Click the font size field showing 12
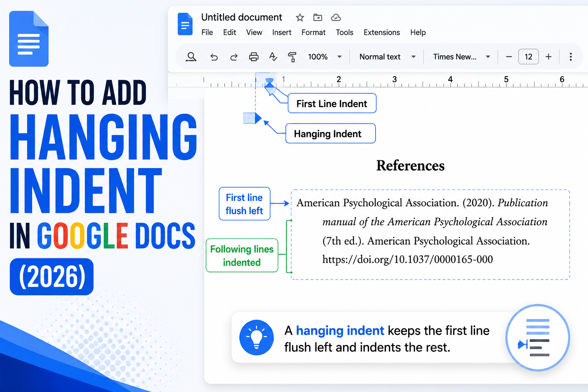This screenshot has width=588, height=392. click(529, 57)
